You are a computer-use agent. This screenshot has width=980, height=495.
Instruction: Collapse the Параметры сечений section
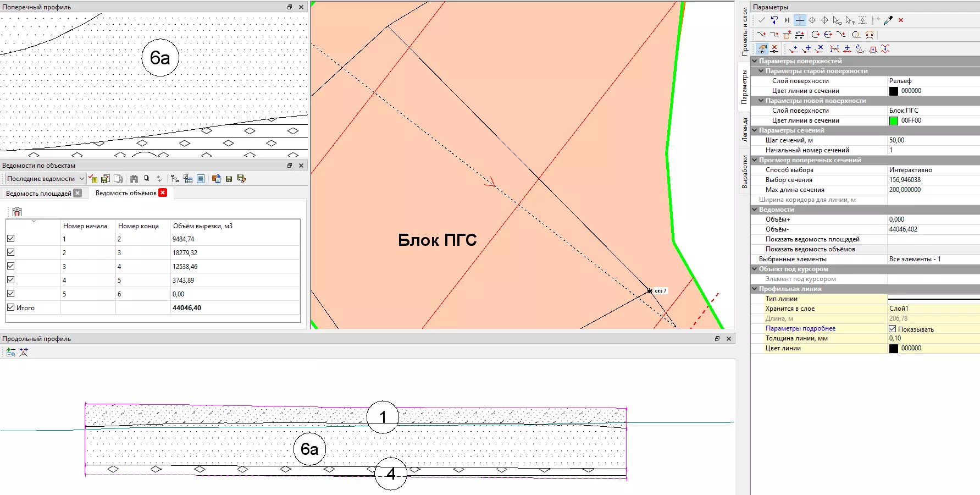[x=755, y=130]
